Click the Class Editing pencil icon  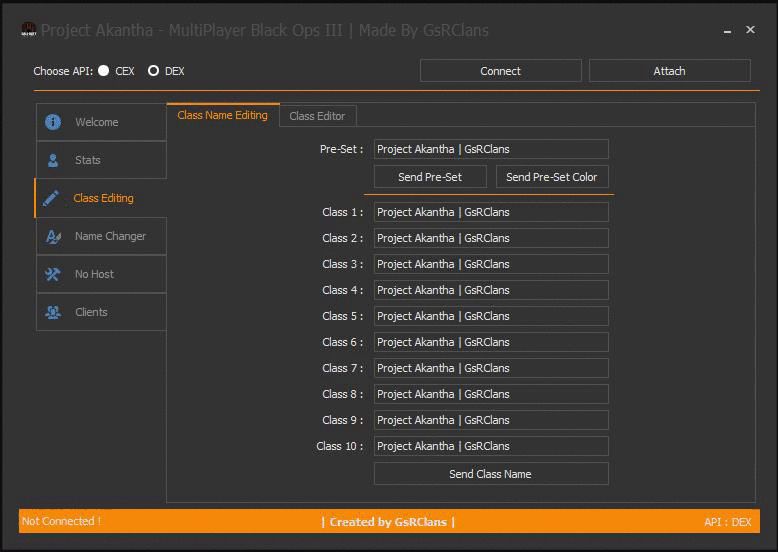coord(51,198)
